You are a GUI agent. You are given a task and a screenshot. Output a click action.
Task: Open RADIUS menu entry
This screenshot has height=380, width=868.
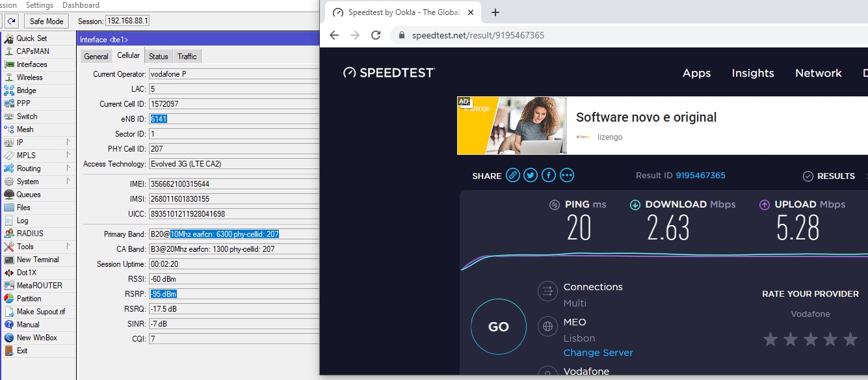(x=30, y=234)
